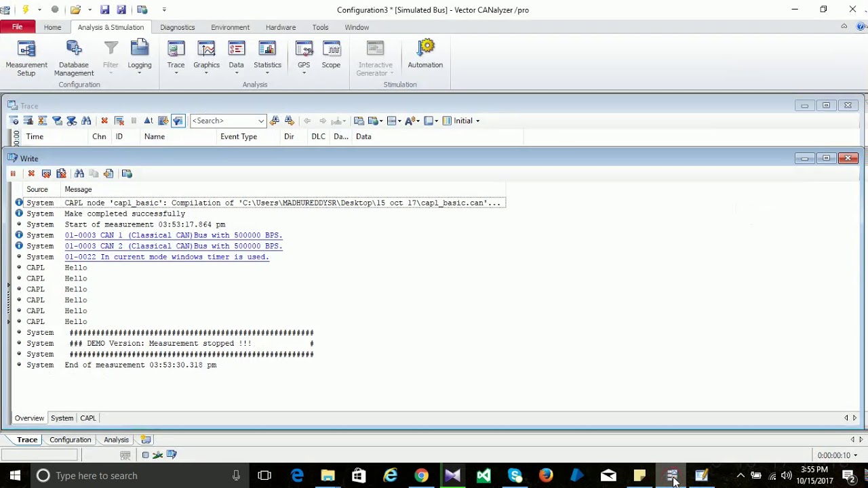This screenshot has height=488, width=868.
Task: Click the Windows search box on taskbar
Action: pos(139,476)
